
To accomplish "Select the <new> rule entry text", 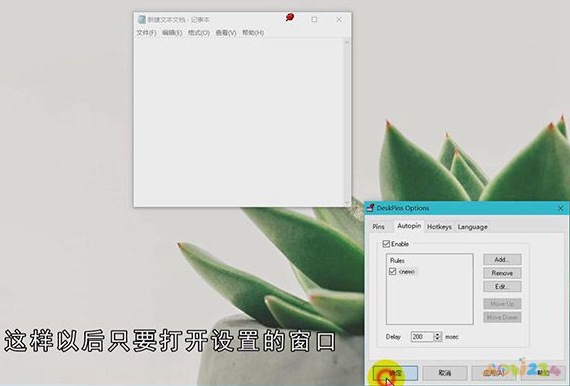I will (x=407, y=272).
